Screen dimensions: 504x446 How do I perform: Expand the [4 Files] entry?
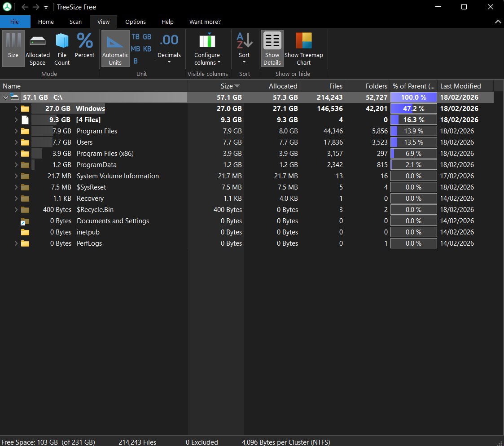click(x=16, y=120)
